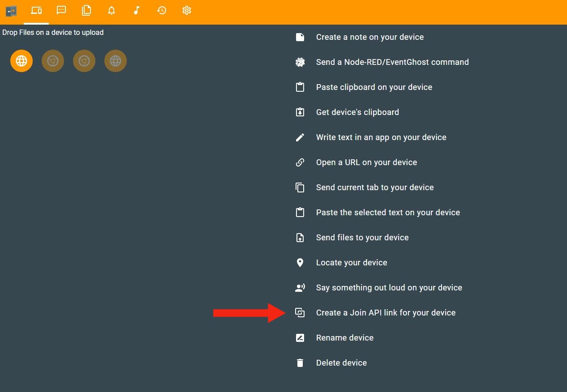Choose Create a note on your device

[369, 37]
